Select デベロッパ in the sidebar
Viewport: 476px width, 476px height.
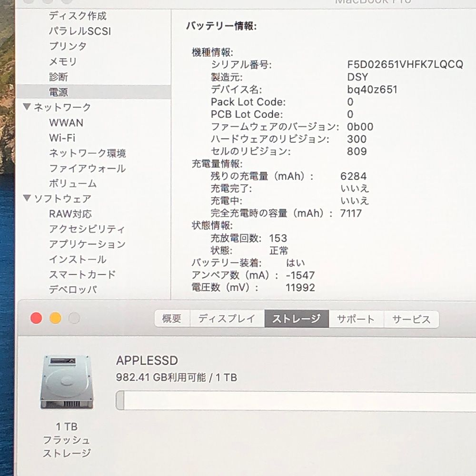pyautogui.click(x=73, y=289)
